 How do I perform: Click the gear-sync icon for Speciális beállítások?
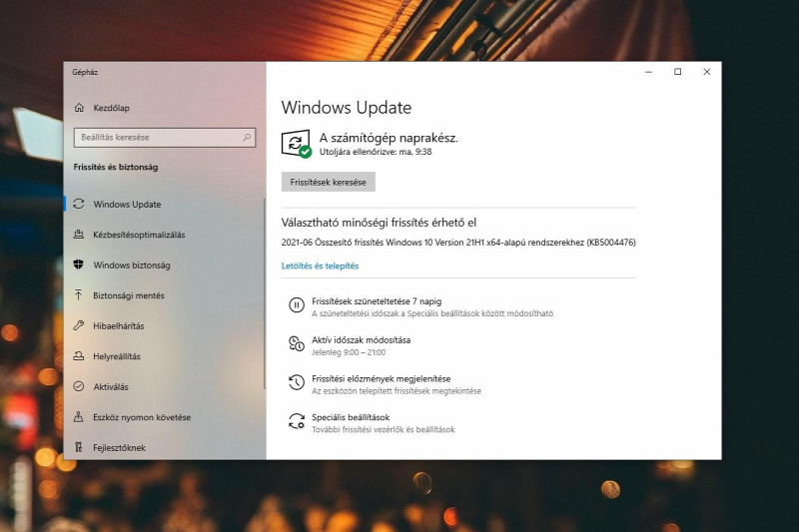point(297,421)
